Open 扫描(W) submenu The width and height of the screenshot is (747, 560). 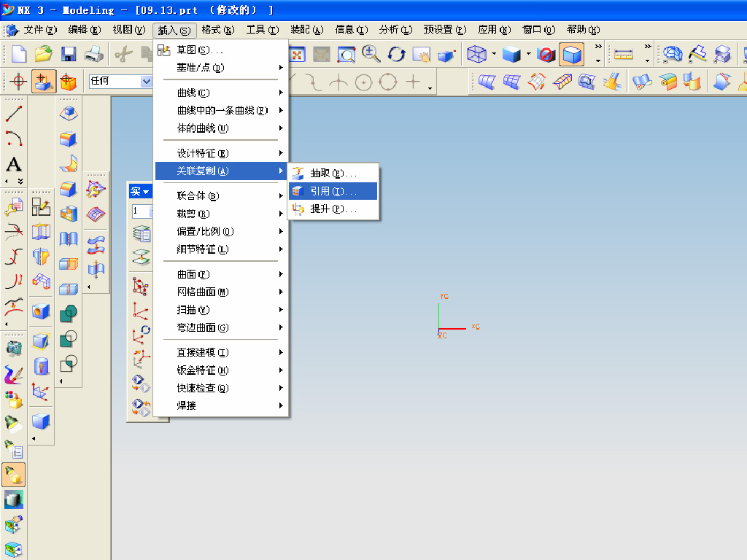pos(221,310)
